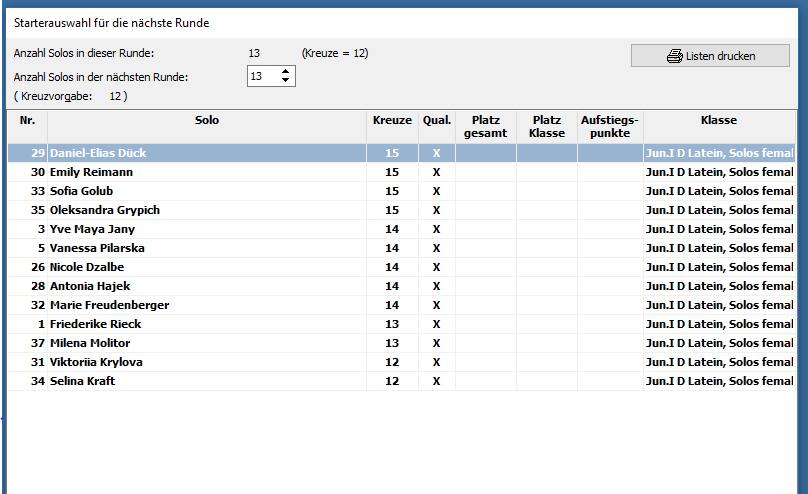Sort by the Solo column header

207,120
